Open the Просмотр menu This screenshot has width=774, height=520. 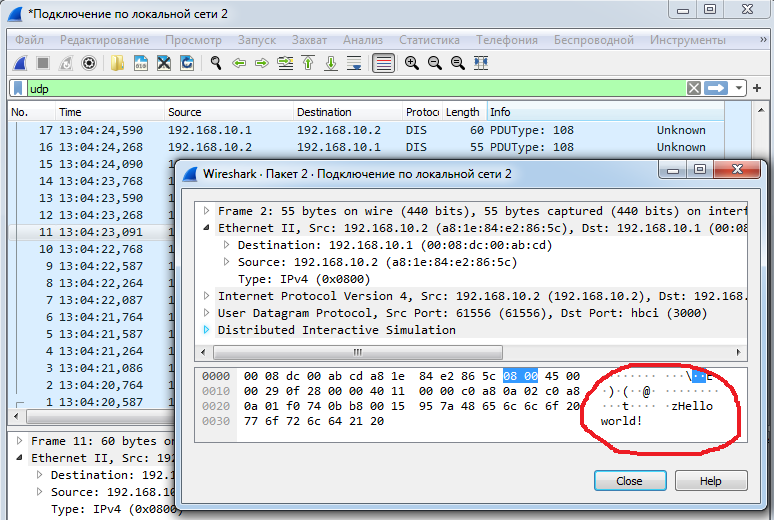(x=193, y=40)
